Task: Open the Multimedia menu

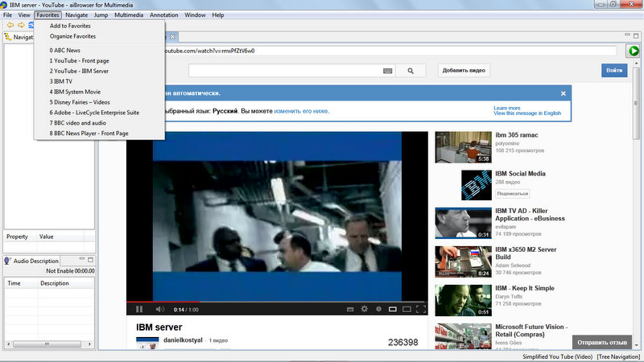Action: click(129, 14)
